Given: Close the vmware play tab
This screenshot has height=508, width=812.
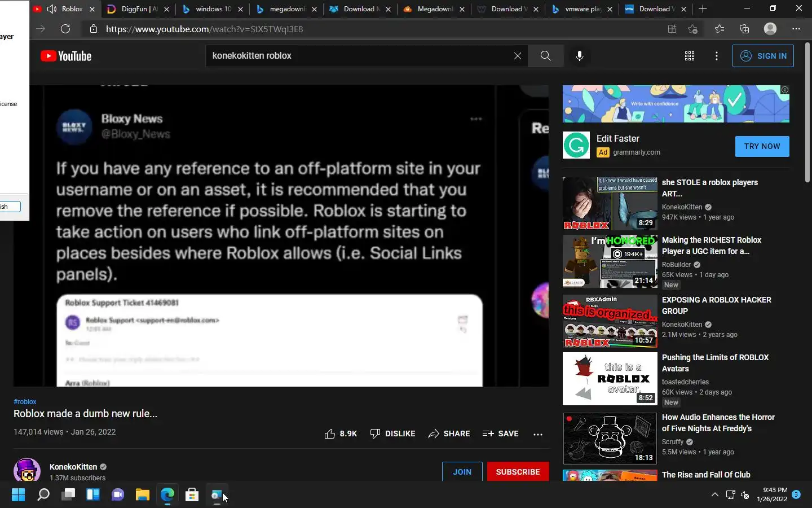Looking at the screenshot, I should pos(610,9).
